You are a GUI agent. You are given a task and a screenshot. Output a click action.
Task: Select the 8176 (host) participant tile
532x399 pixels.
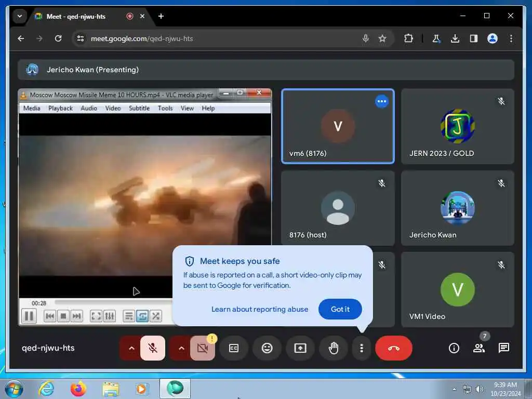(x=338, y=208)
